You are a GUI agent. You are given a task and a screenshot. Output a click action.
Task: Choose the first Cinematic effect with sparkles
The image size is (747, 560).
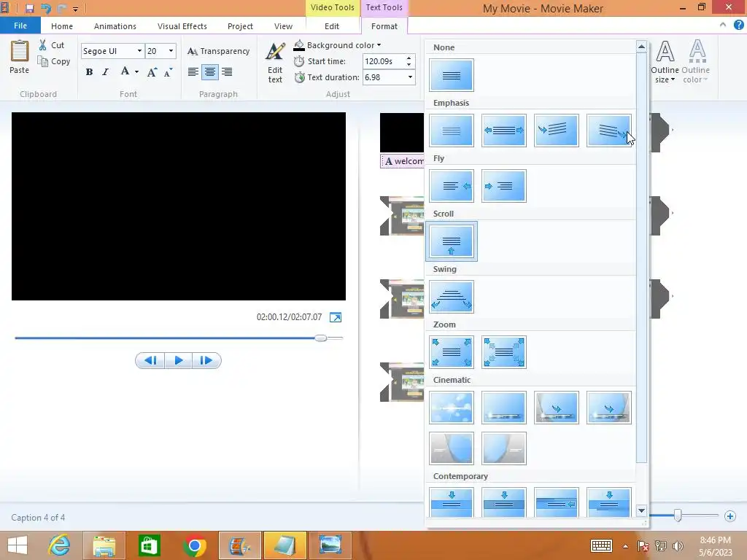coord(451,408)
